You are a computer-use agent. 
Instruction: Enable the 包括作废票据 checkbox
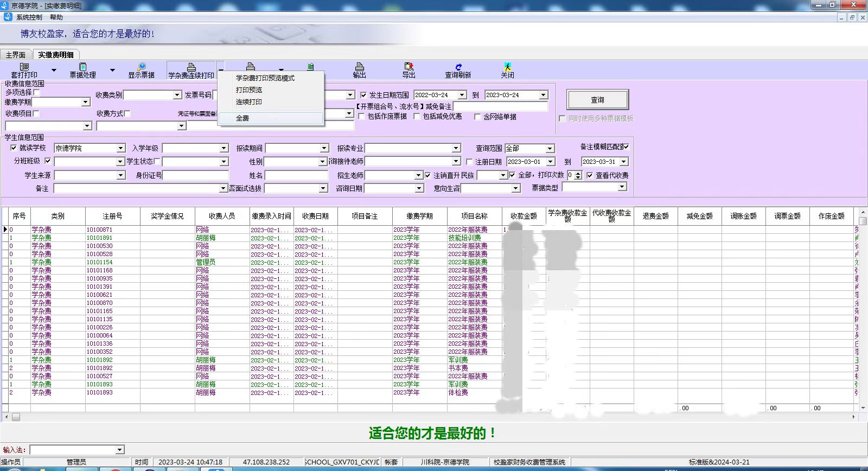[x=361, y=117]
